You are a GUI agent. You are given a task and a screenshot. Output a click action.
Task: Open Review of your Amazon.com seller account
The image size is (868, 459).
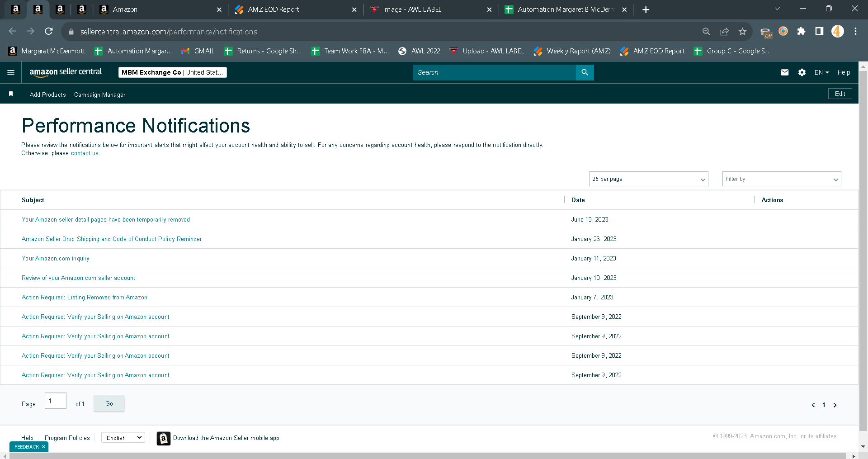[78, 278]
